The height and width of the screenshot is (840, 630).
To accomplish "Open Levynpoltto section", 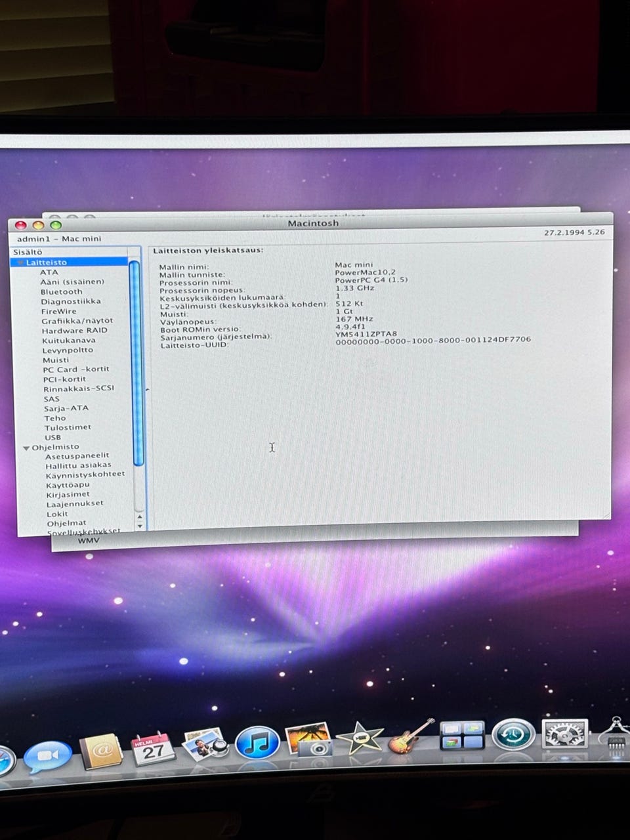I will [68, 350].
